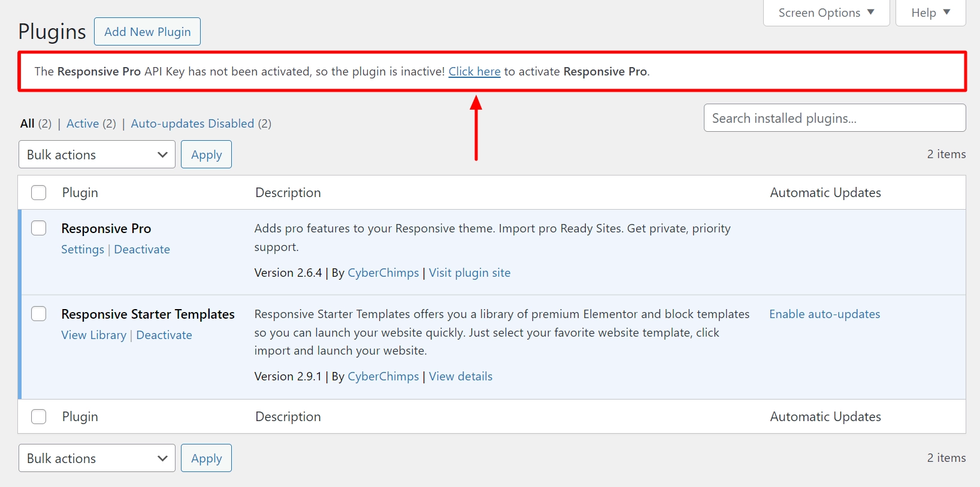
Task: Click the Description column header at top
Action: pos(288,192)
